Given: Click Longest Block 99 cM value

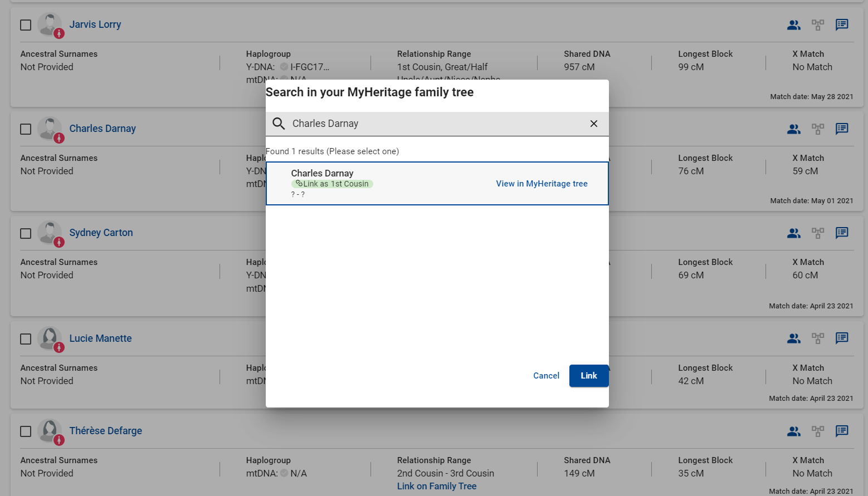Looking at the screenshot, I should pos(691,67).
